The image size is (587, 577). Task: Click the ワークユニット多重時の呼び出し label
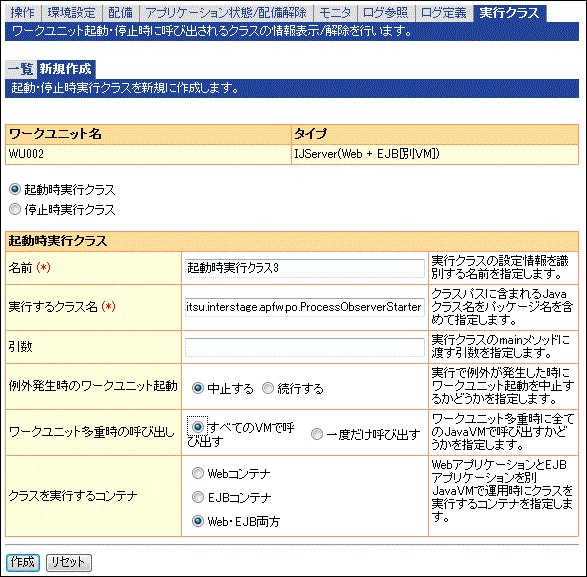(x=92, y=432)
